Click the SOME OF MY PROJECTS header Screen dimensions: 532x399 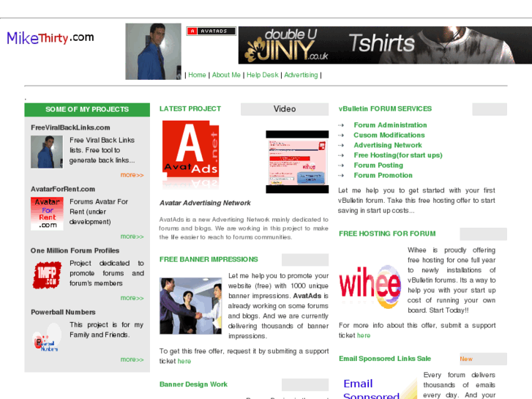87,109
